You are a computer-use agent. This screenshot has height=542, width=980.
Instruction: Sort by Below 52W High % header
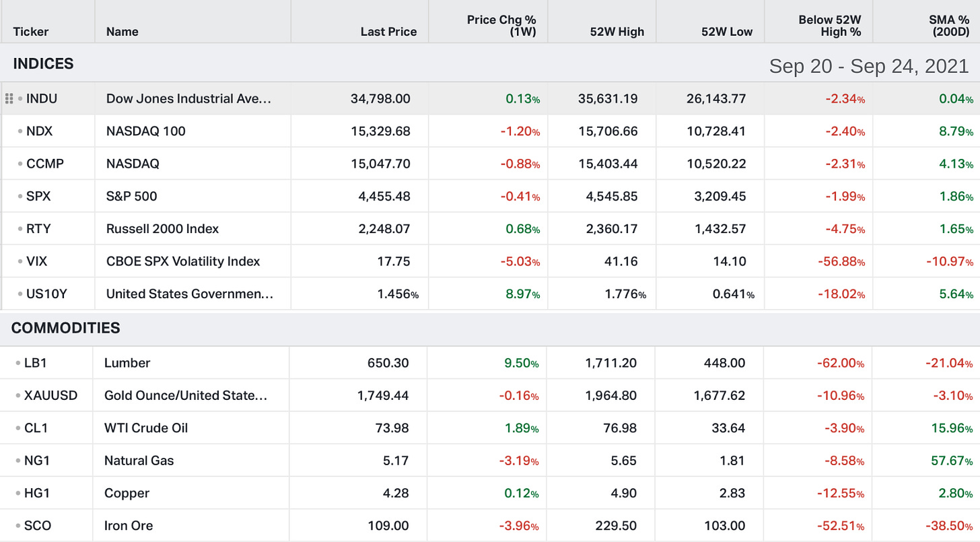[830, 26]
